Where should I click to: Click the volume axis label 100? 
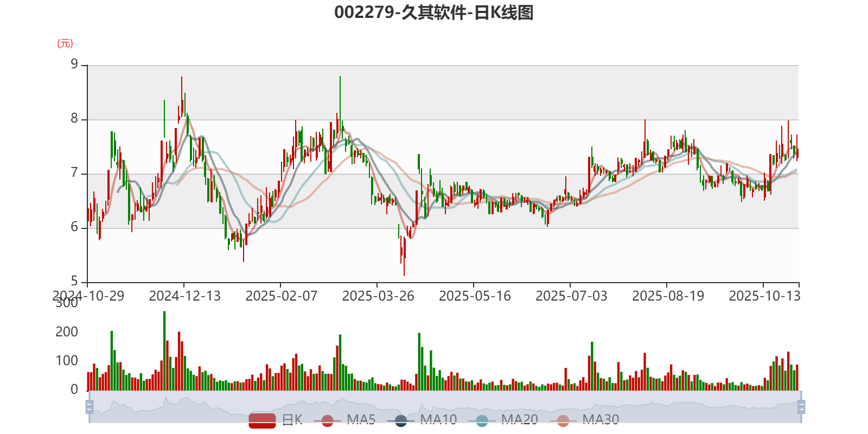tap(67, 361)
